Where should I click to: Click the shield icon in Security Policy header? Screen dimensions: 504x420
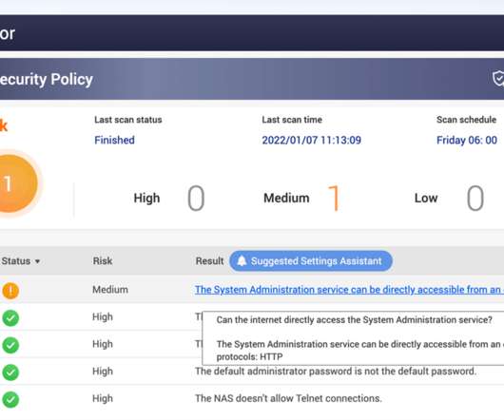click(x=498, y=79)
